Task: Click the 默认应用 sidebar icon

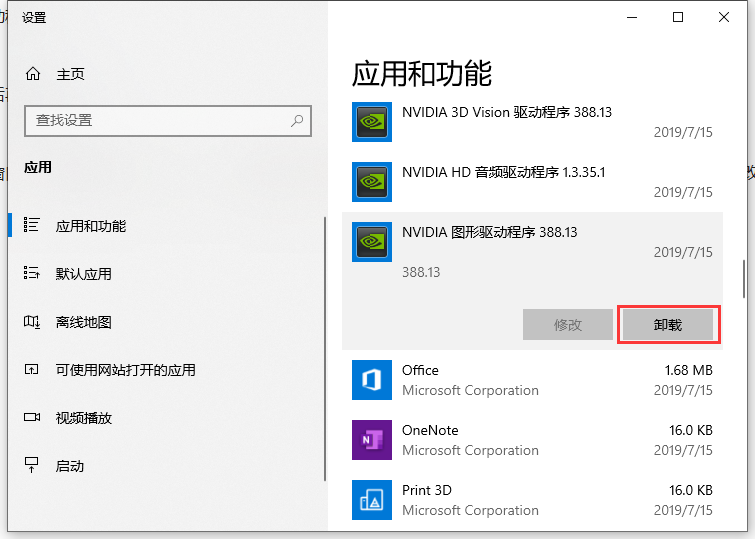Action: tap(32, 273)
